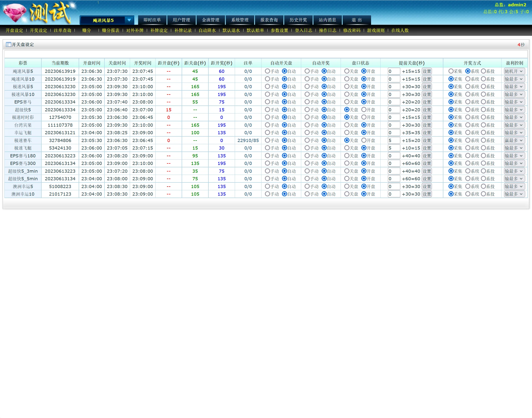Open the 飚速风暴5 lottery dropdown arrow
Screen dimensions: 532x418
tap(129, 20)
